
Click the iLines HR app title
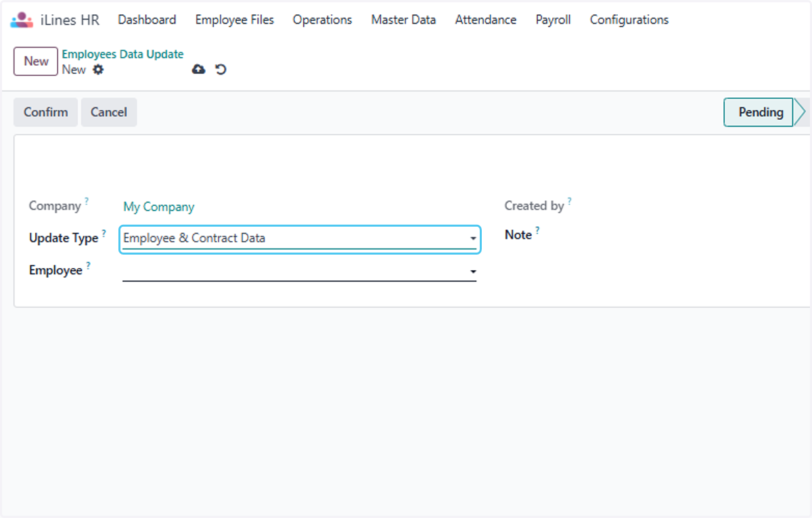(70, 20)
